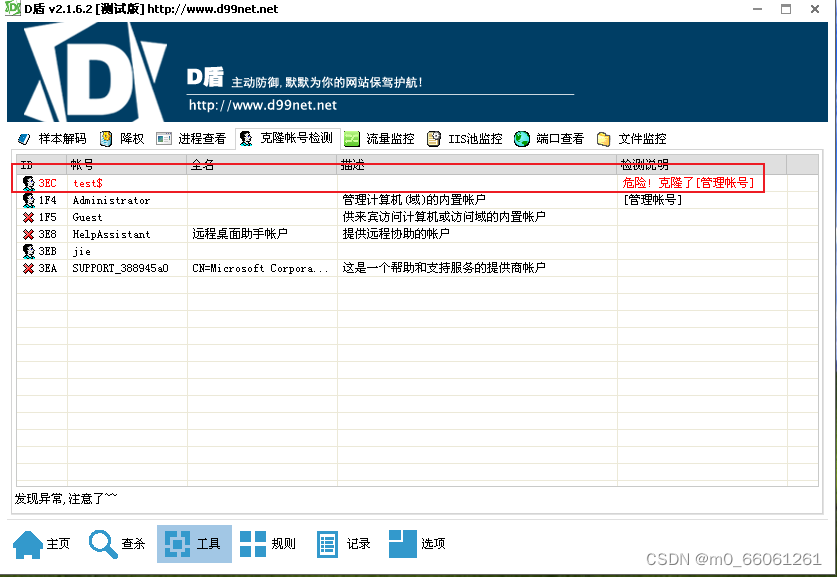Click the [管理帐号] detection note
The width and height of the screenshot is (837, 577).
pyautogui.click(x=652, y=200)
